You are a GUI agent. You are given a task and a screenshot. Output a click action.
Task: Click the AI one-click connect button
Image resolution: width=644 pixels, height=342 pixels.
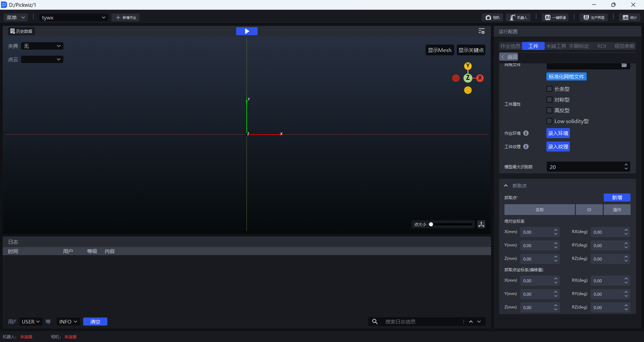(555, 18)
